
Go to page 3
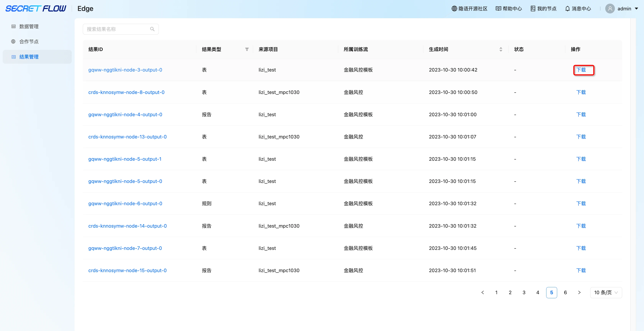tap(524, 292)
